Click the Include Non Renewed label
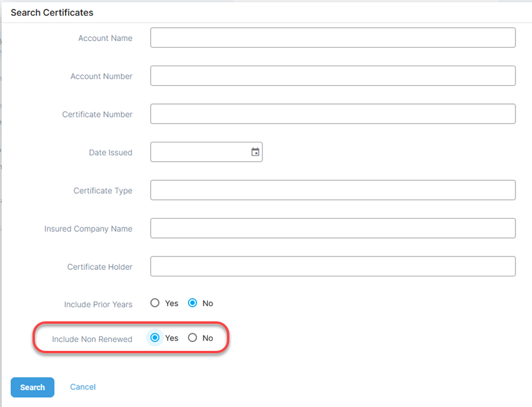Viewport: 532px width, 407px height. 92,339
